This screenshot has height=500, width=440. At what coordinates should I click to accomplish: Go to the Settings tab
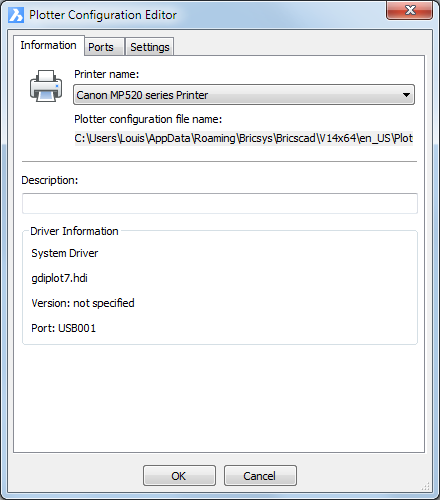150,47
